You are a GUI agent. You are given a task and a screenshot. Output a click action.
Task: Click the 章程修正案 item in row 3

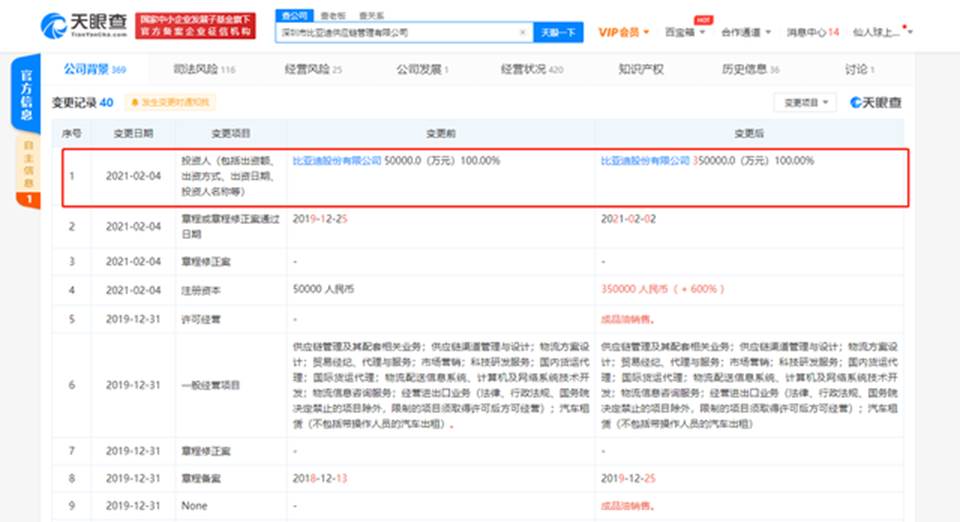pyautogui.click(x=206, y=261)
